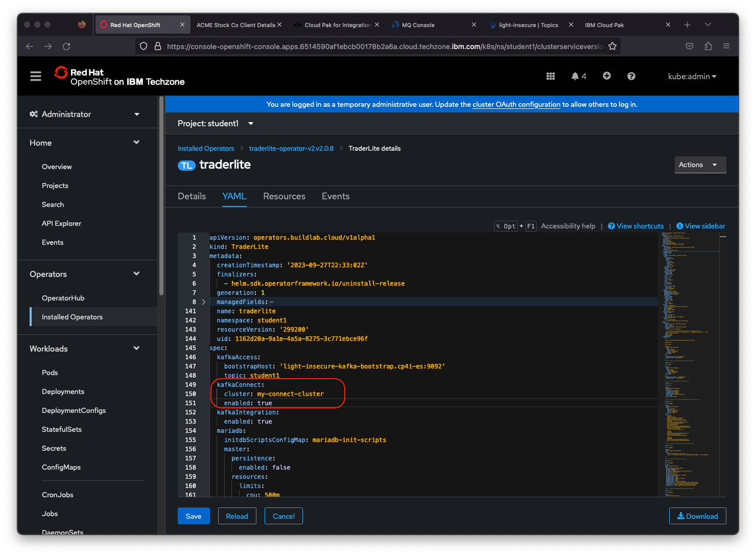Open the Project: student1 selector

(215, 123)
